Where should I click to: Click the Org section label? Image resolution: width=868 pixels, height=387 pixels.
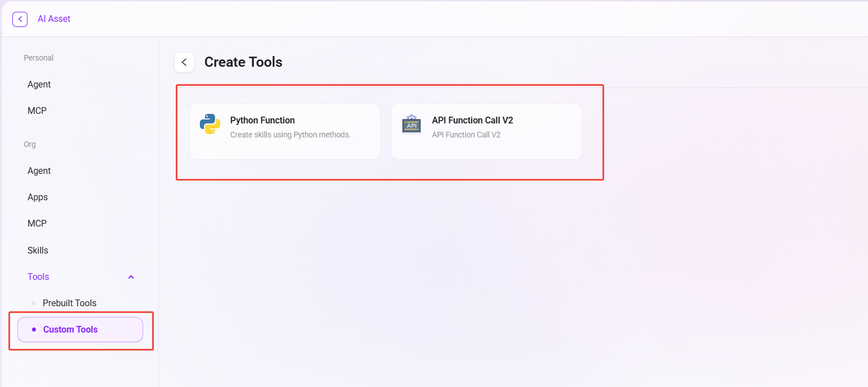[x=30, y=144]
